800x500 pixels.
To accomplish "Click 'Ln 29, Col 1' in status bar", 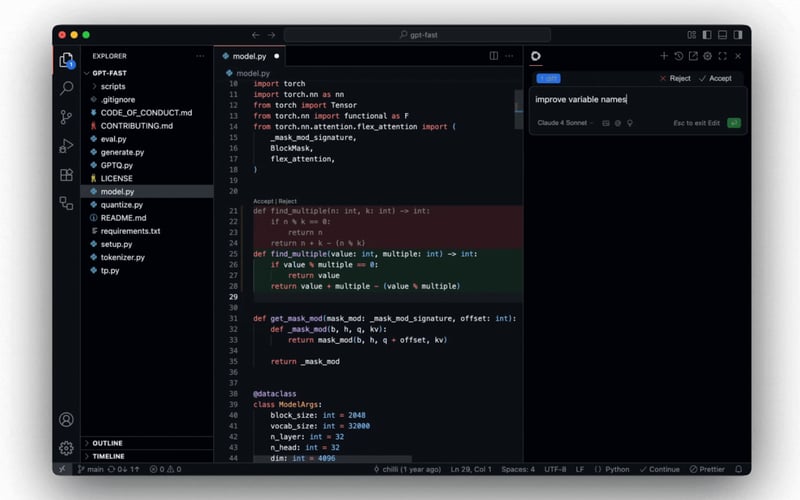I will pyautogui.click(x=470, y=469).
